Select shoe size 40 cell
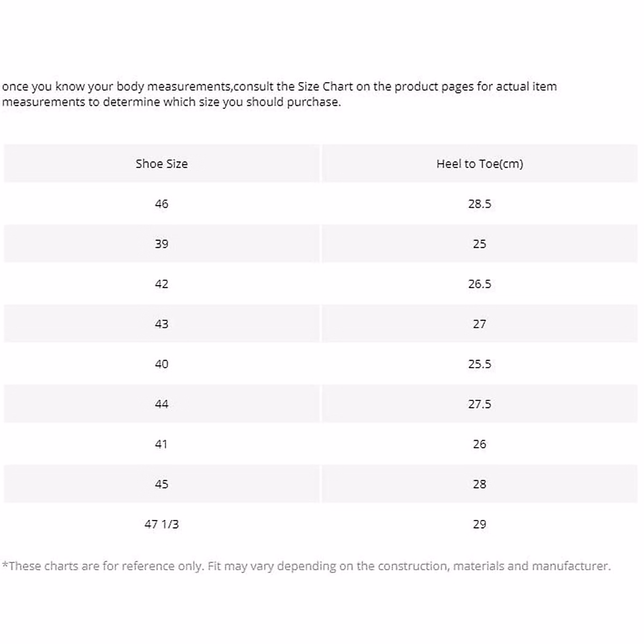Screen dimensions: 644x644 162,364
